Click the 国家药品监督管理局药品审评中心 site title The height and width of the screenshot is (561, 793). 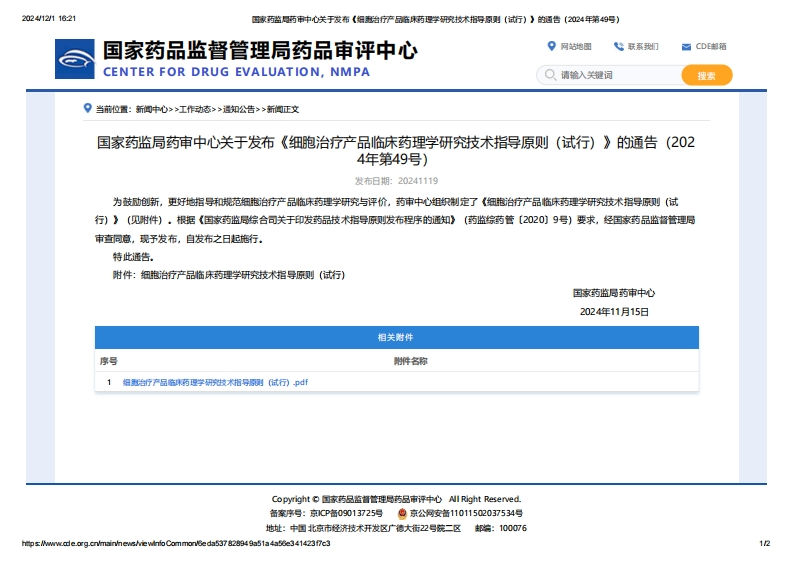pyautogui.click(x=260, y=51)
